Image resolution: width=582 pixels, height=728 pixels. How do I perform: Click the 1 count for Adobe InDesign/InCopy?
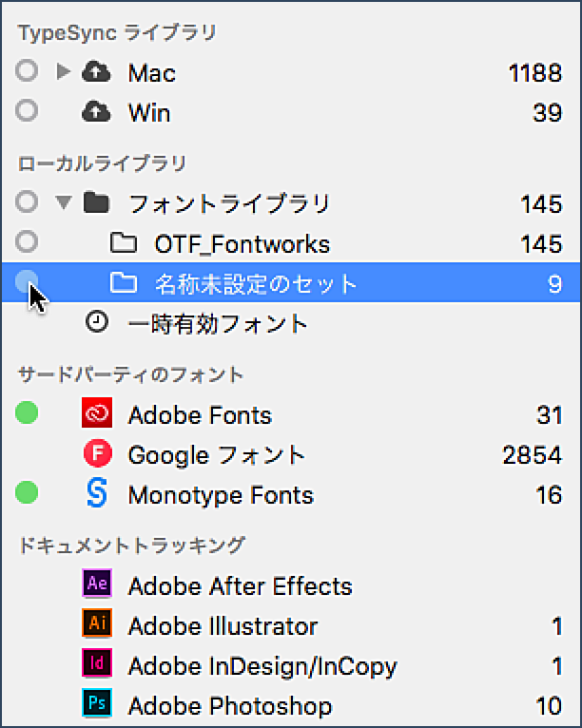tap(557, 667)
